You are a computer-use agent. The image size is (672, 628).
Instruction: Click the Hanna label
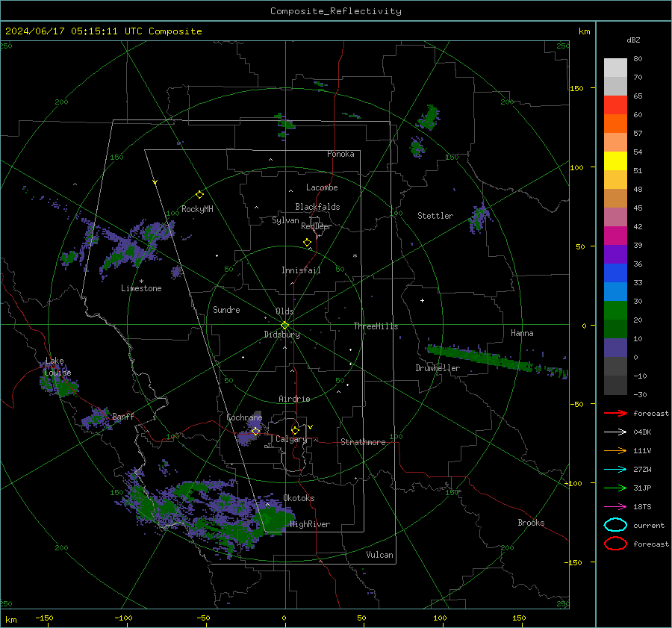point(522,333)
